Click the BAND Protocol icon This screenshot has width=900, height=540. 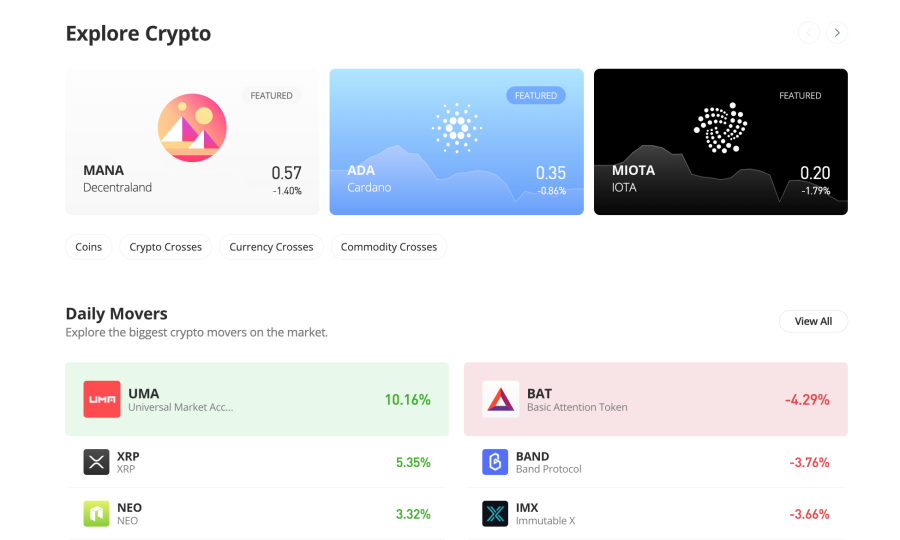coord(495,462)
